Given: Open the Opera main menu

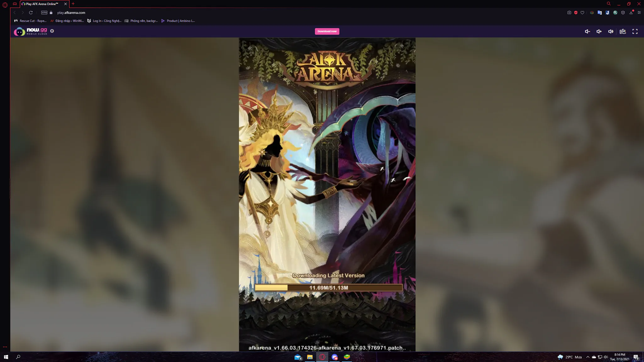Looking at the screenshot, I should (x=5, y=4).
